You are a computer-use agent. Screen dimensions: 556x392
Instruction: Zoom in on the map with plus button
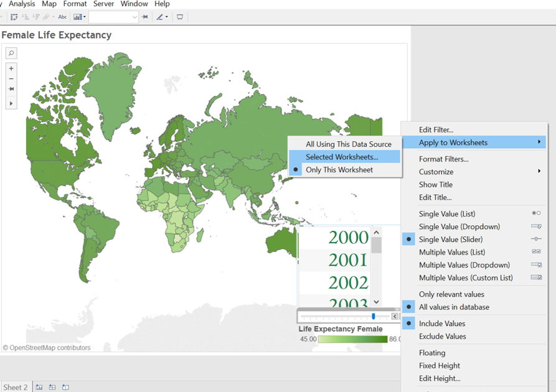[x=11, y=68]
